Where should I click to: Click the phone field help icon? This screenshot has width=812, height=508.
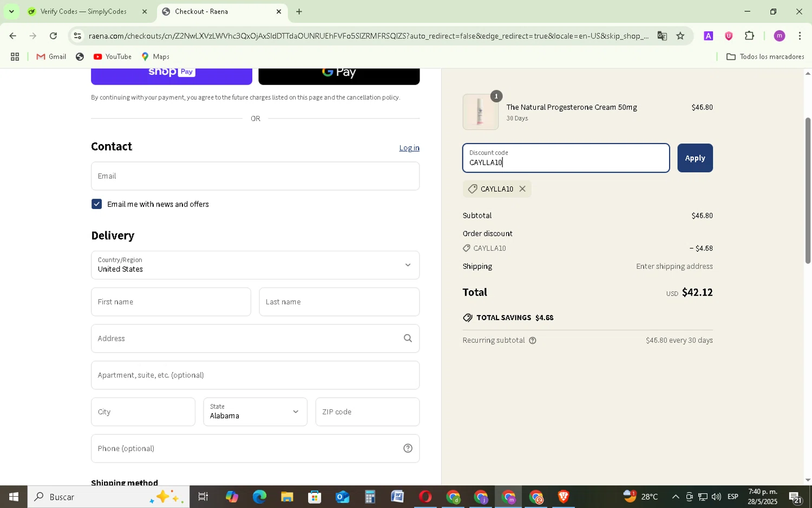point(408,448)
